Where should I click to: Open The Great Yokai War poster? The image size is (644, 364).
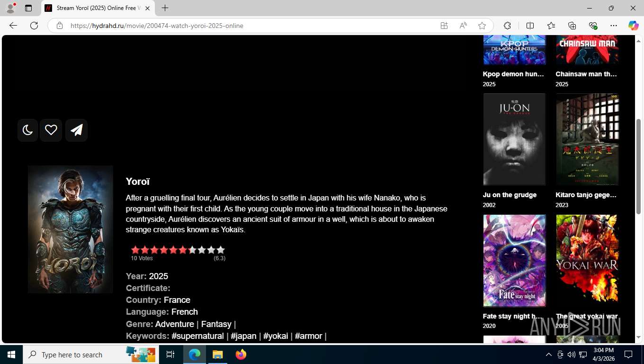click(587, 261)
